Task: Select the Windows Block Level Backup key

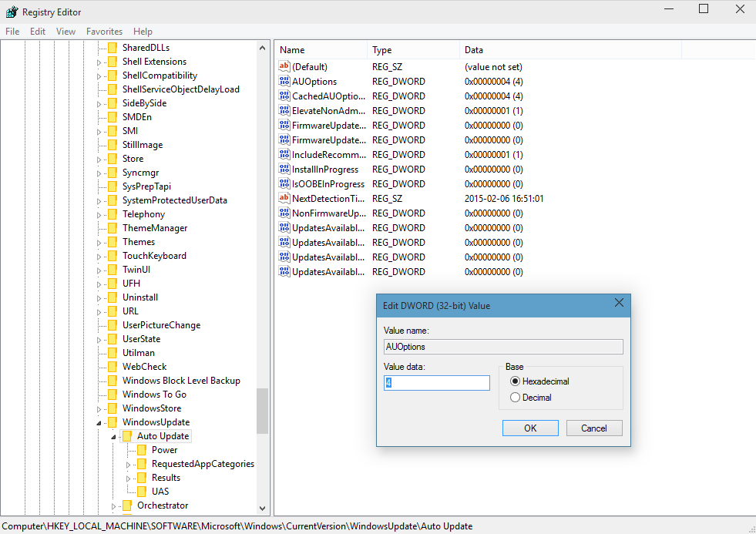Action: tap(181, 381)
